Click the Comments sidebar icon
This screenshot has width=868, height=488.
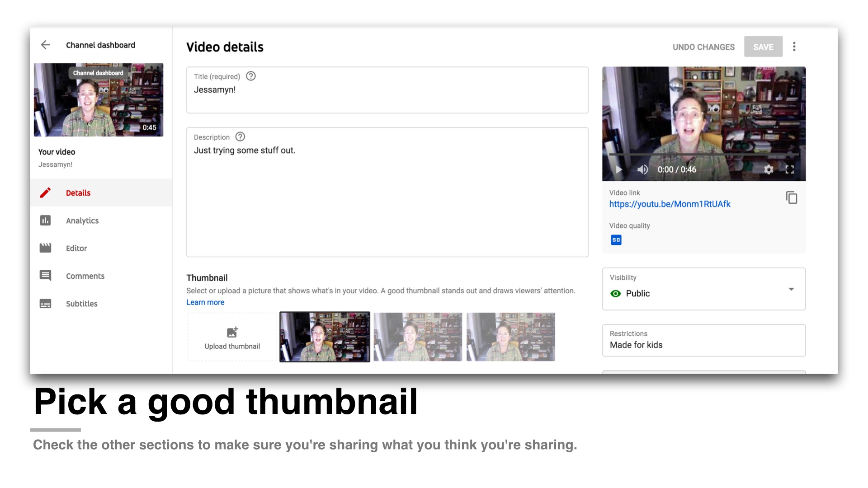click(x=47, y=275)
